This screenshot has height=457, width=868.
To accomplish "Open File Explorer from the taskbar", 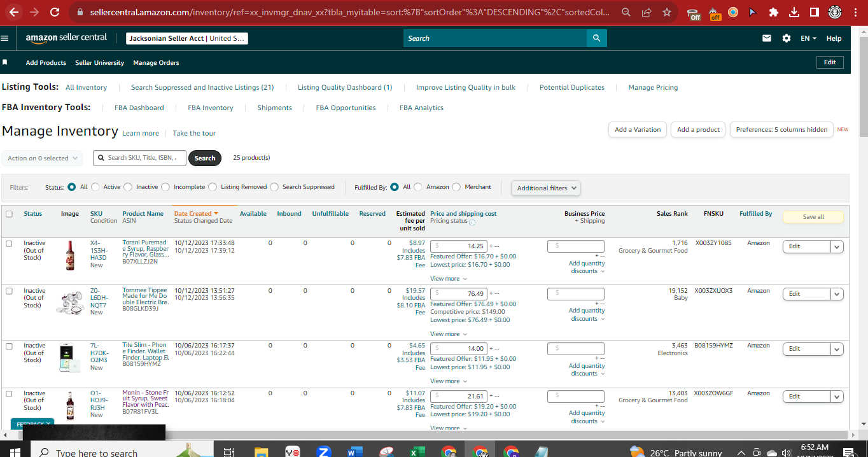I will pos(261,452).
